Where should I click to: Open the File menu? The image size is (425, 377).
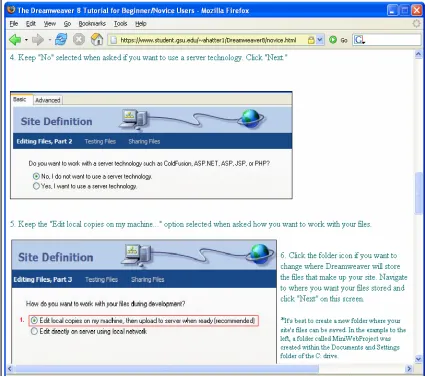(14, 24)
